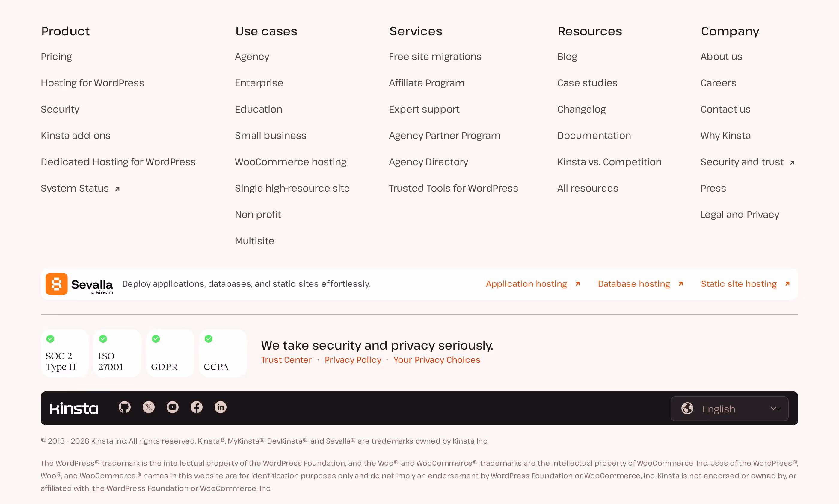Click the Sevalla orange logo icon
839x504 pixels.
[56, 284]
